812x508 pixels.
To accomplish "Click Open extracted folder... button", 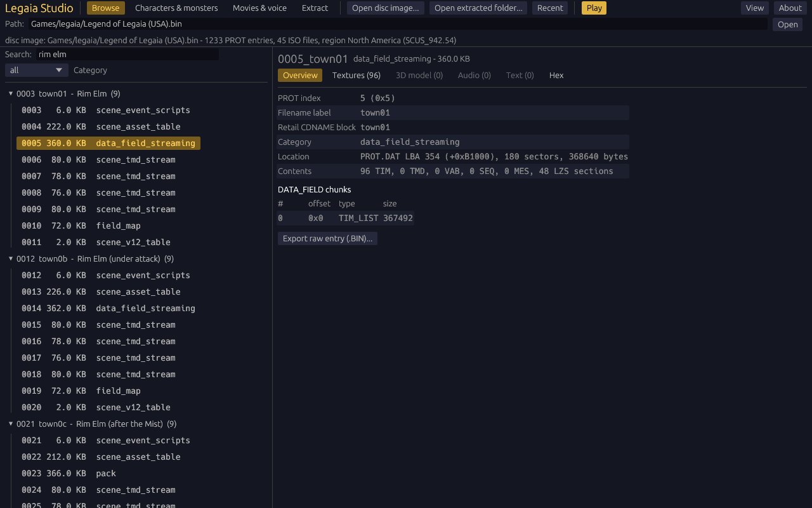I will [478, 8].
